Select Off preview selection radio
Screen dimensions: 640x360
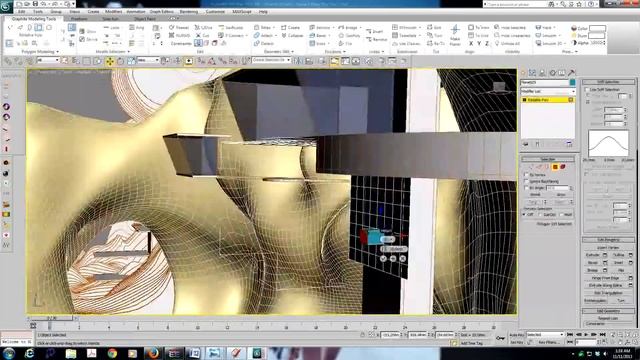tap(524, 214)
